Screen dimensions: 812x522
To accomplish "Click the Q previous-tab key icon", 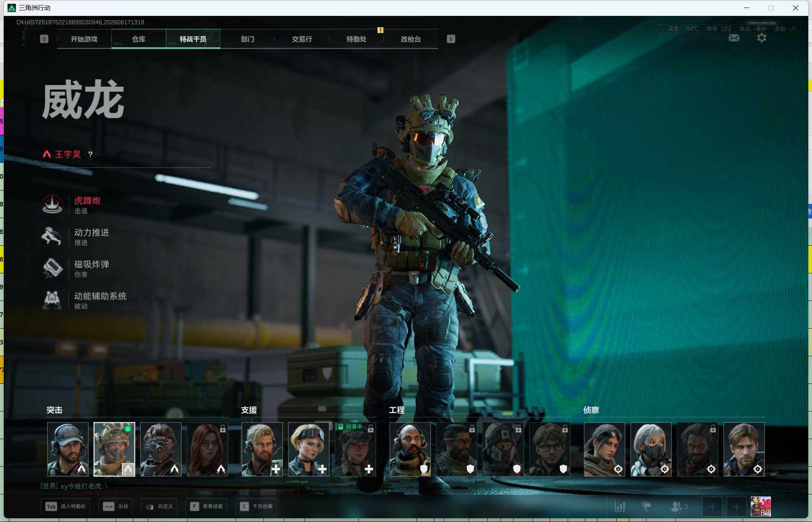I will tap(44, 39).
